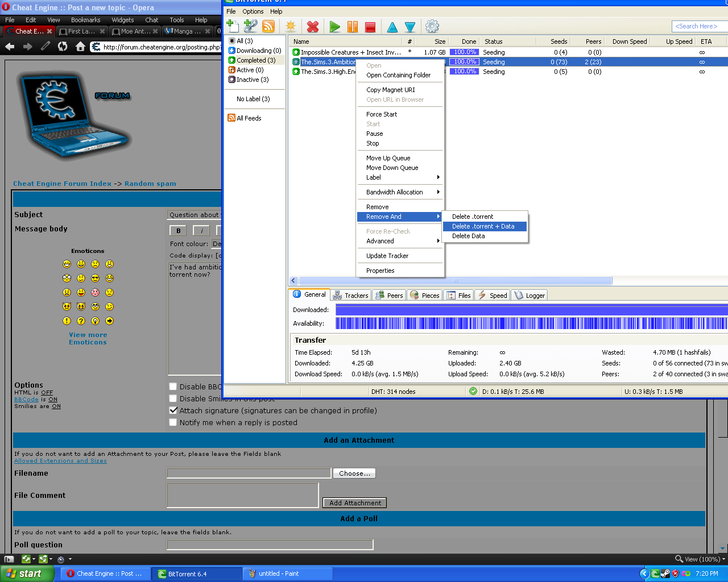Check Notify me when a reply is posted
The image size is (728, 582).
173,422
